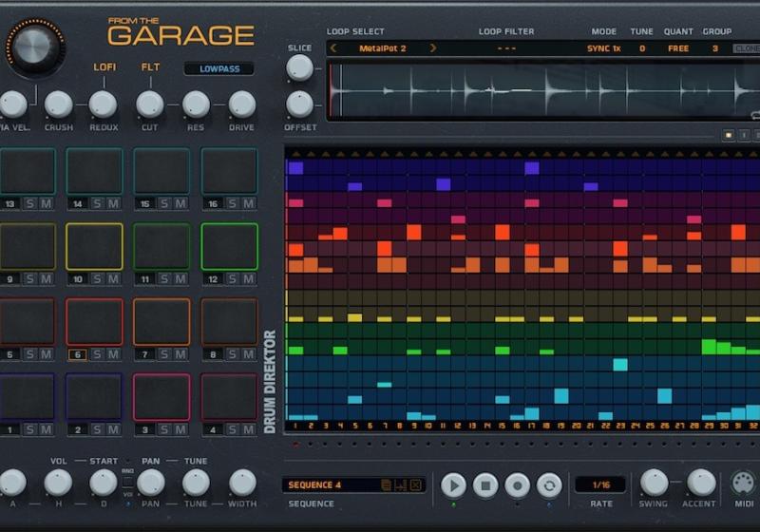This screenshot has width=760, height=532.
Task: Toggle the Loop cycle transport button
Action: pos(548,485)
